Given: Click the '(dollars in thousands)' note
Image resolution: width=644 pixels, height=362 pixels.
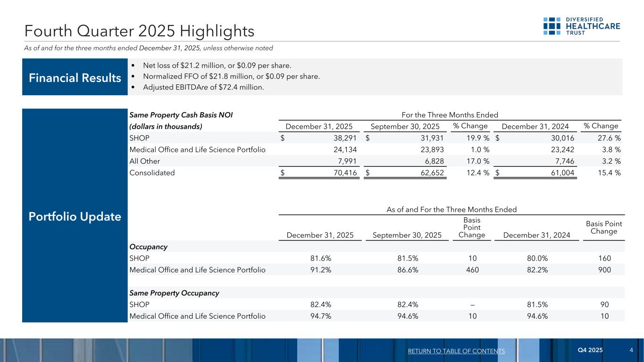Looking at the screenshot, I should tap(166, 126).
